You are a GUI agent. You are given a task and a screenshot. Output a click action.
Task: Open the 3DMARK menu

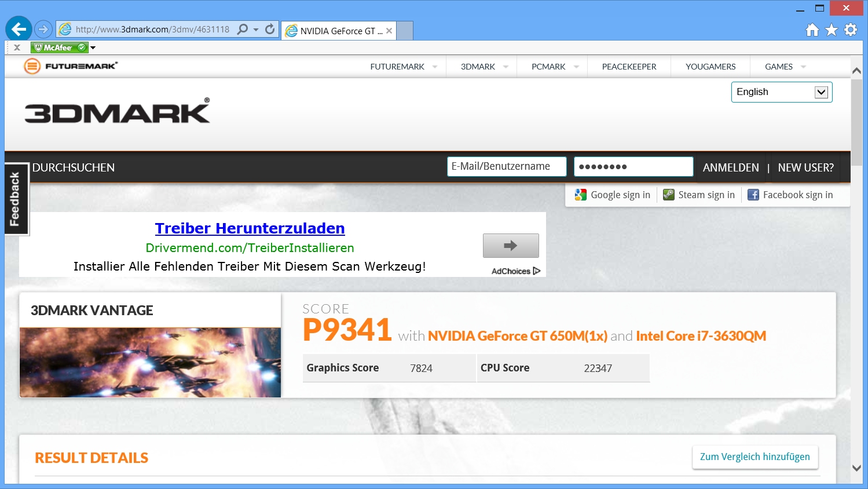(478, 67)
